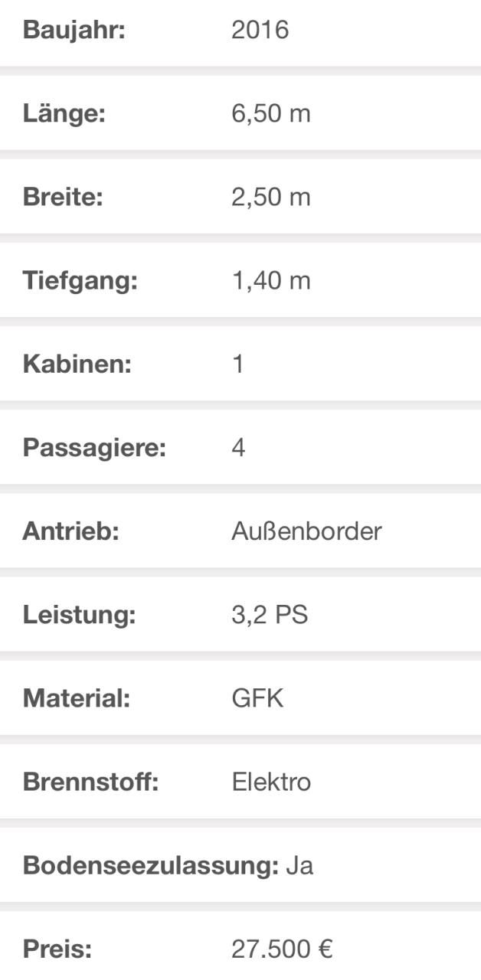481x980 pixels.
Task: Select the Antrieb label
Action: tap(71, 531)
